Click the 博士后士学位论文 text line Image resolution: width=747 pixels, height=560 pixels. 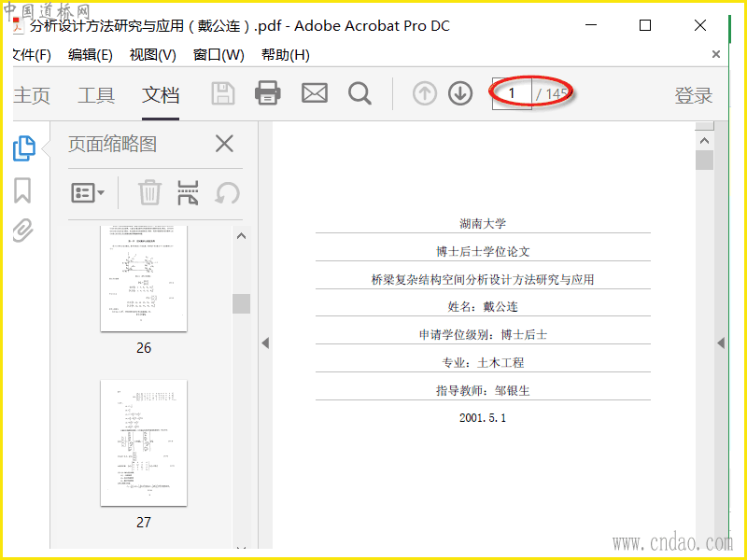pyautogui.click(x=483, y=251)
